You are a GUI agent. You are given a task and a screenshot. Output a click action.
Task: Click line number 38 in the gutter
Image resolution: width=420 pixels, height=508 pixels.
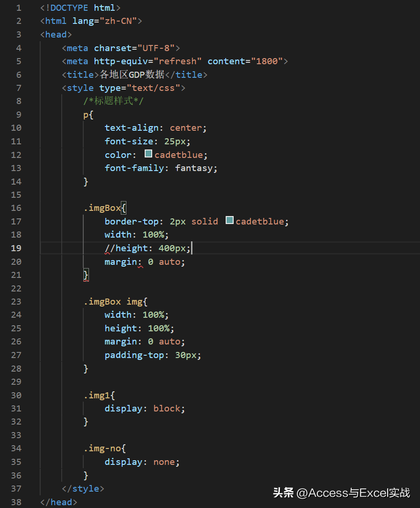[16, 502]
